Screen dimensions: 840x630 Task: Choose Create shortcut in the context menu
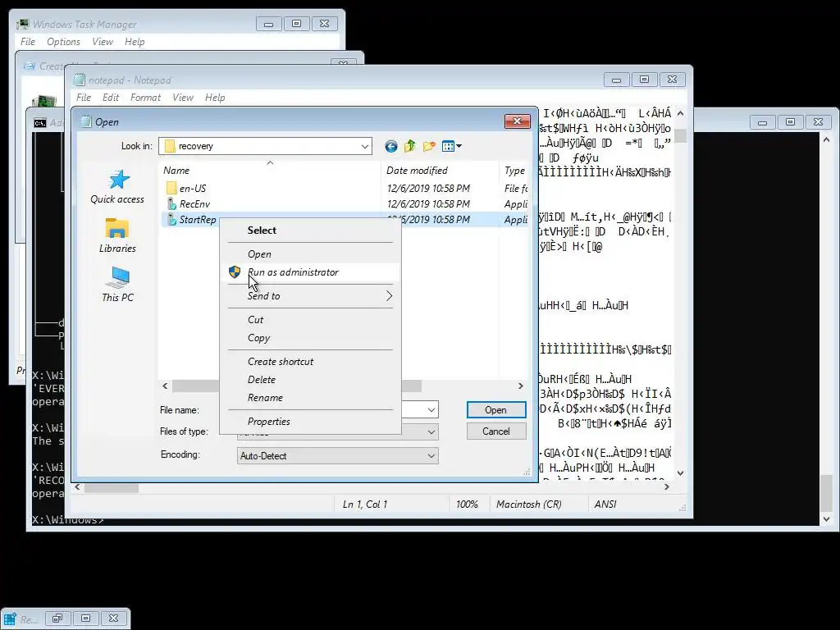pos(281,362)
